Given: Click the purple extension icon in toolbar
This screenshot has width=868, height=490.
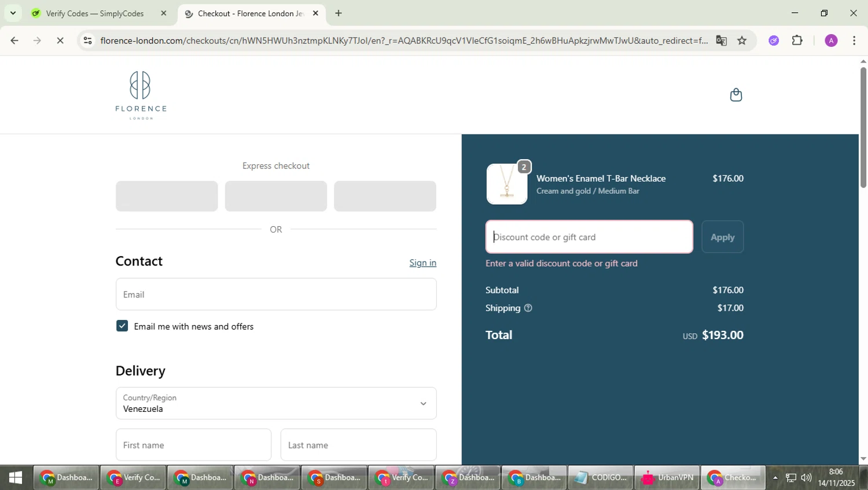Looking at the screenshot, I should (774, 40).
